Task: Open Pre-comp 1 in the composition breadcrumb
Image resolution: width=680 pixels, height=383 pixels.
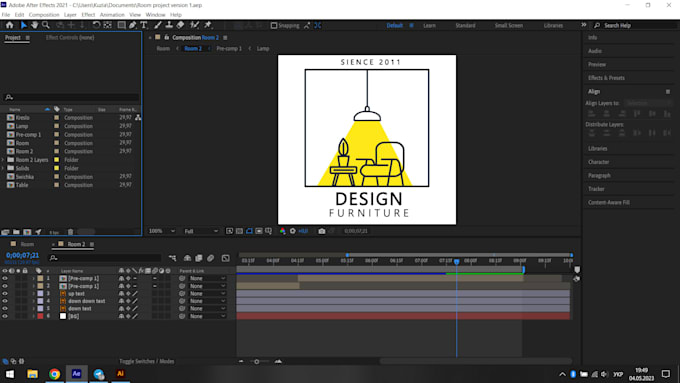Action: 229,49
